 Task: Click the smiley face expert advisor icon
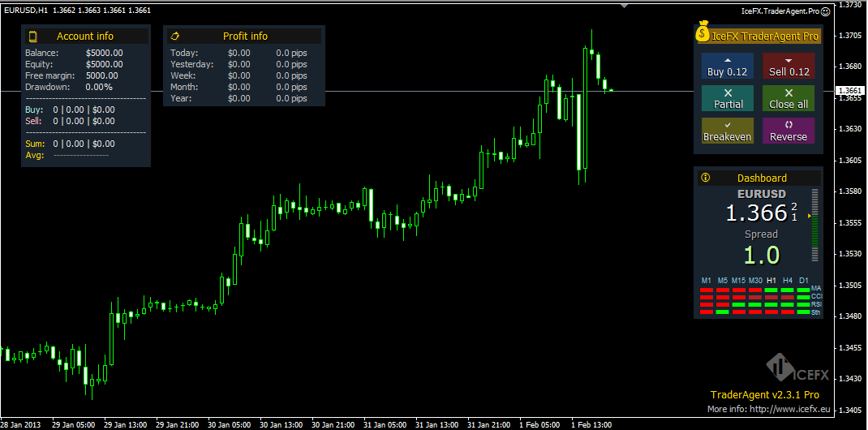pos(825,11)
